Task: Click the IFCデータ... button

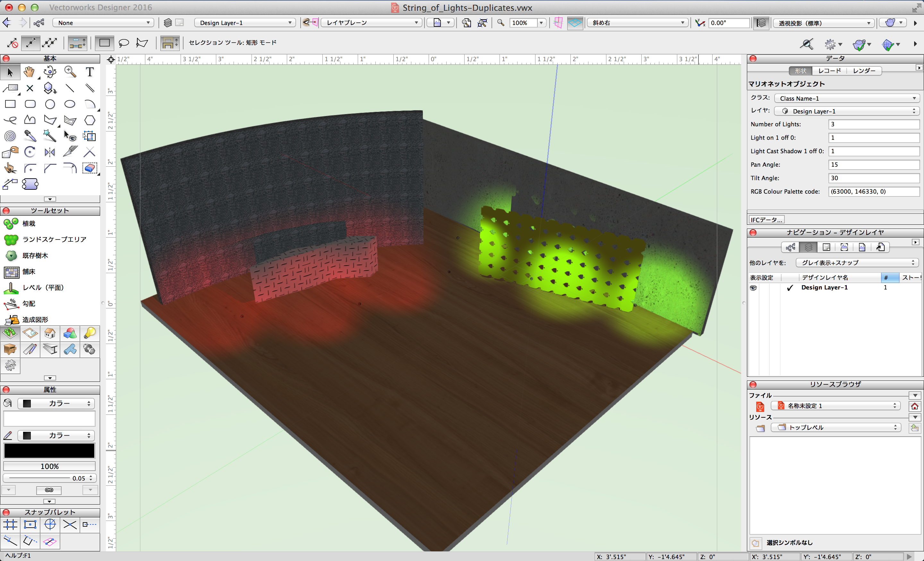Action: (766, 220)
